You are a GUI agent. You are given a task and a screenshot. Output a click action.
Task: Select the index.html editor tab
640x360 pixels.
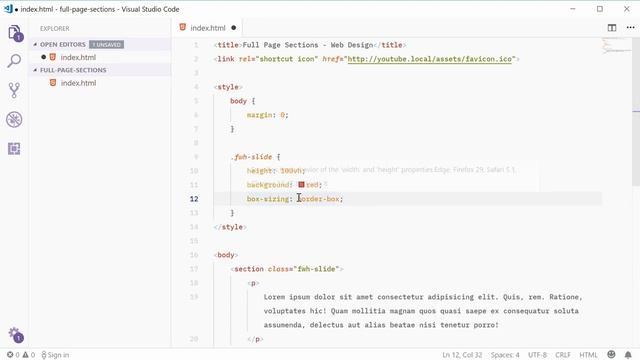coord(208,28)
